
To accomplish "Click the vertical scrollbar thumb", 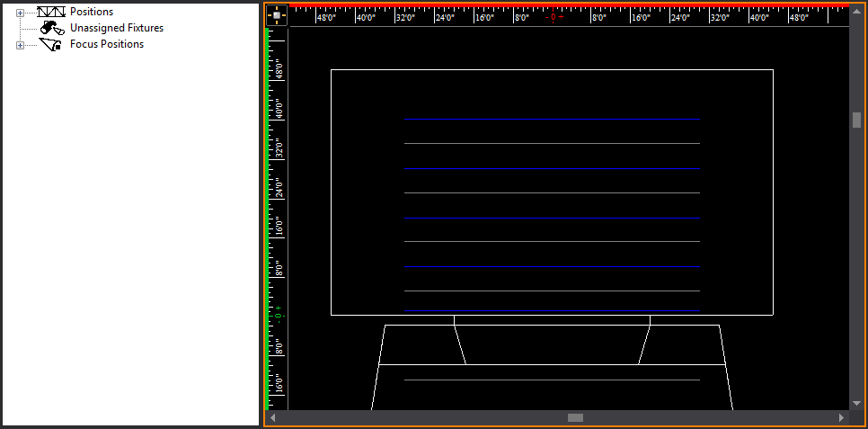I will click(856, 121).
